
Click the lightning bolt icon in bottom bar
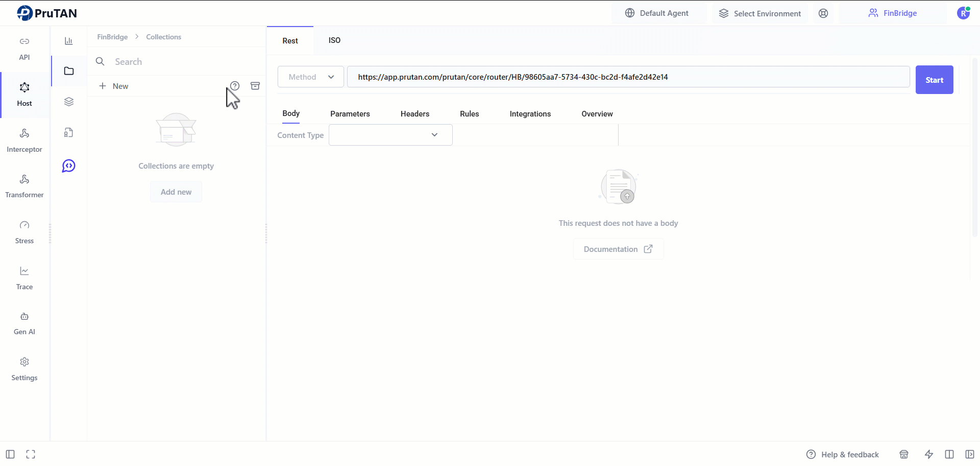(929, 454)
